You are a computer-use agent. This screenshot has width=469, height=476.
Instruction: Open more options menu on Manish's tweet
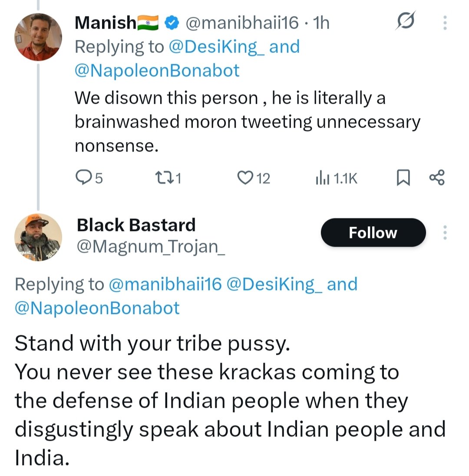pos(444,23)
